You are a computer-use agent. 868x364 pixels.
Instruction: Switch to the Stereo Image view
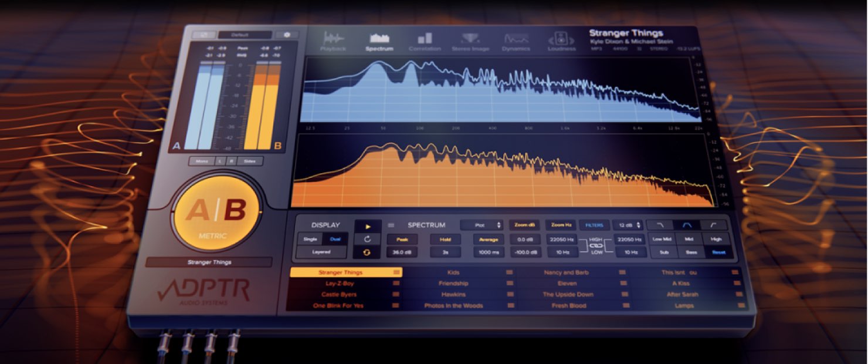click(470, 42)
